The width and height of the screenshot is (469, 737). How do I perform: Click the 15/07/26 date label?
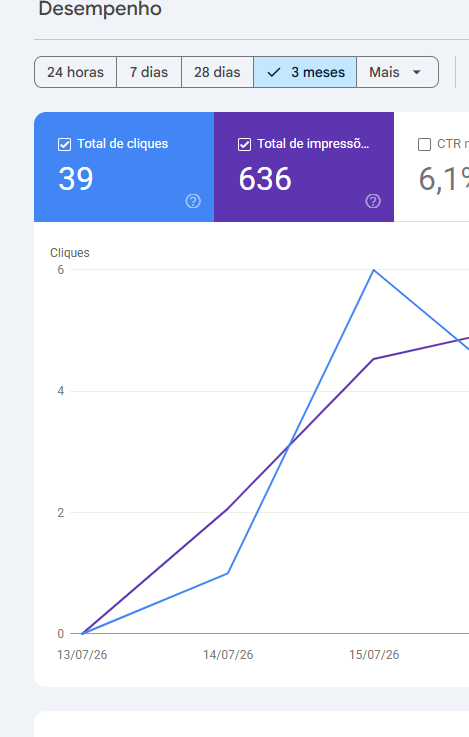tap(374, 655)
